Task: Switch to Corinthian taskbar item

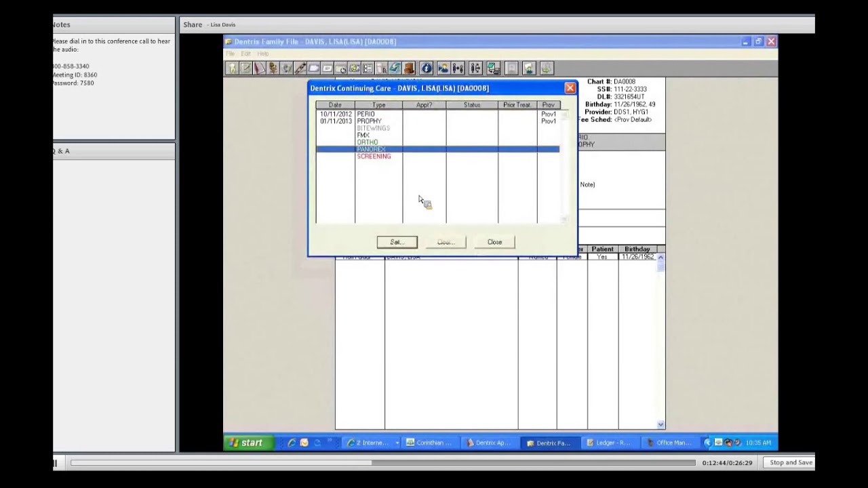Action: point(429,443)
